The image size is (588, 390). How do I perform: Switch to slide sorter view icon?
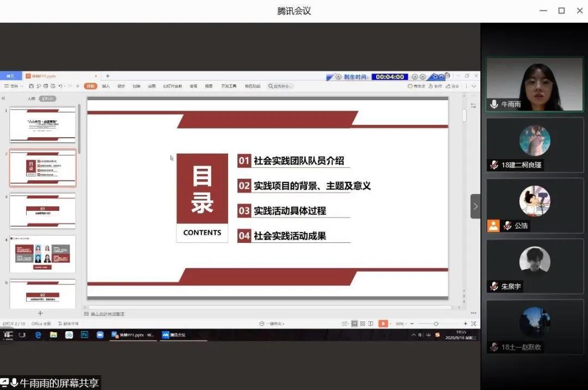click(x=362, y=324)
